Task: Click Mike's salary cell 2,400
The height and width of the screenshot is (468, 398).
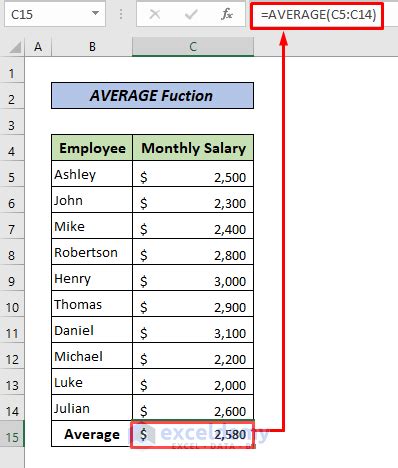Action: click(193, 226)
